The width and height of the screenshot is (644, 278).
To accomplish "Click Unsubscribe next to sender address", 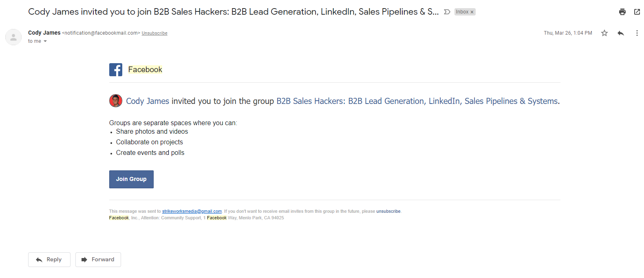I will tap(154, 33).
